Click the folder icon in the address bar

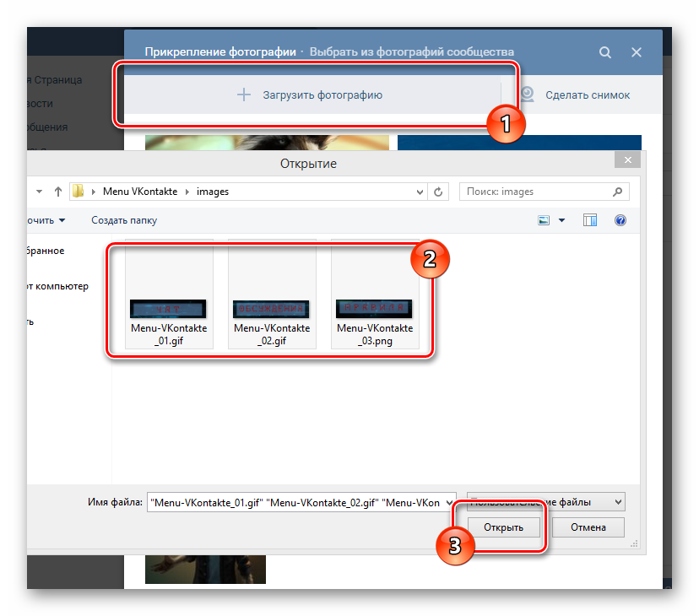click(79, 192)
